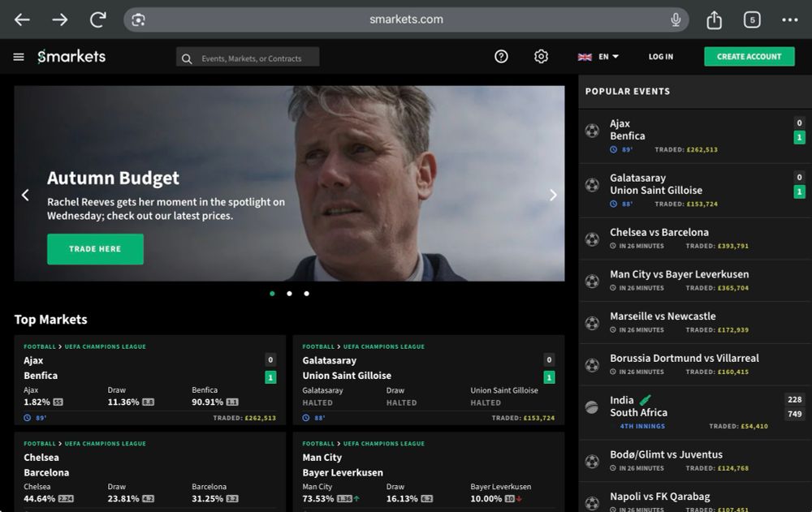Click the 89' clock on Ajax market card
The height and width of the screenshot is (512, 812).
pyautogui.click(x=35, y=418)
